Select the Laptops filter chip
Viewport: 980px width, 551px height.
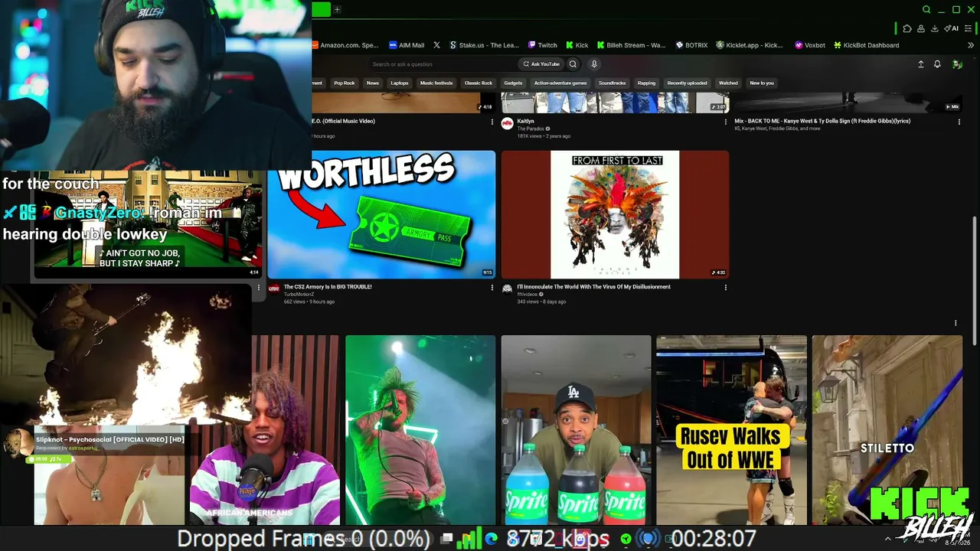pyautogui.click(x=400, y=83)
